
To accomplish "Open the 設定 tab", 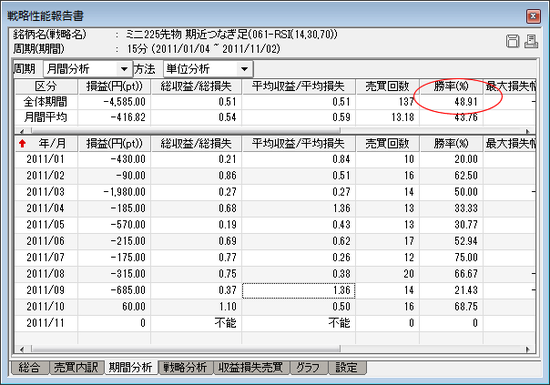I will point(347,367).
